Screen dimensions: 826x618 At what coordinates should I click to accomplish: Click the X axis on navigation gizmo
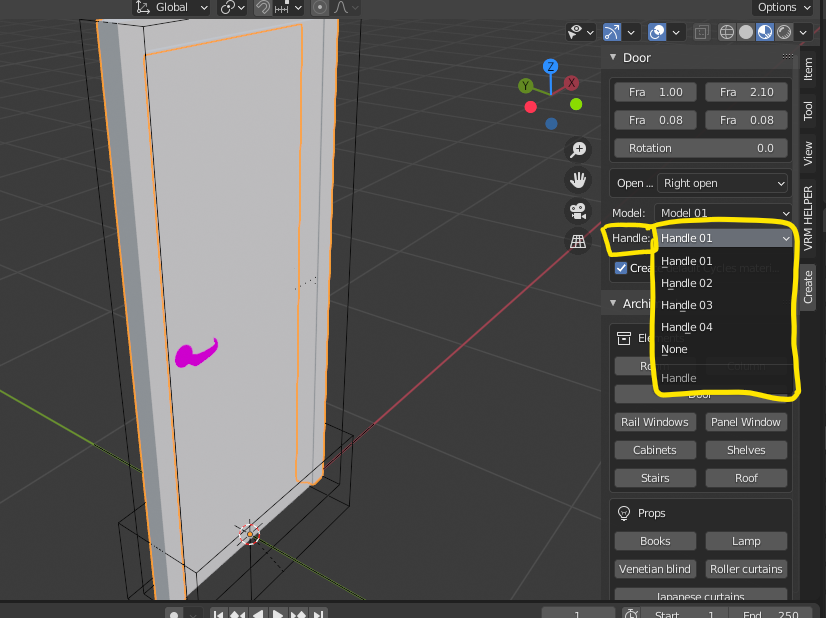pos(571,83)
